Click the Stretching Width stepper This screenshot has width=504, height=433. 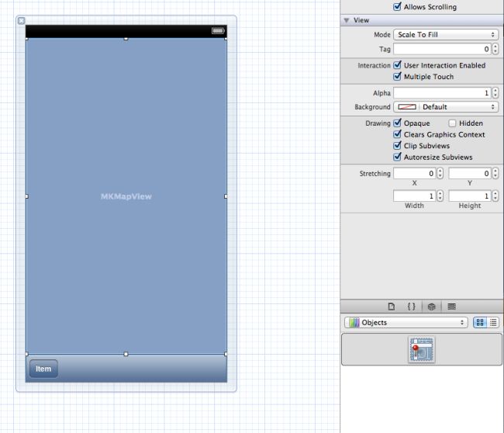(x=440, y=196)
